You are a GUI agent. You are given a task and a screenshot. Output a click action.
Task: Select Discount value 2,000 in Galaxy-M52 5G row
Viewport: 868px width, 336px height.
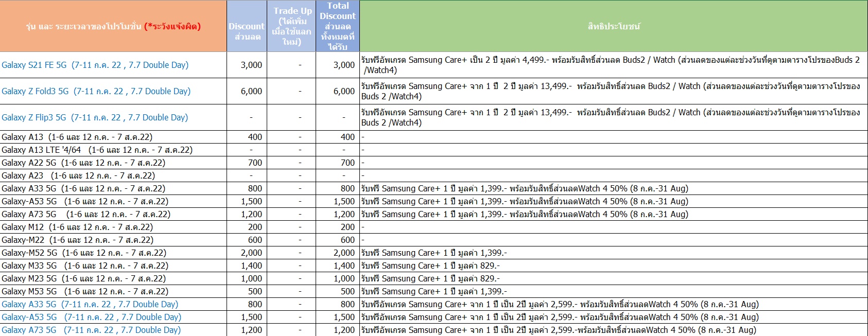247,253
